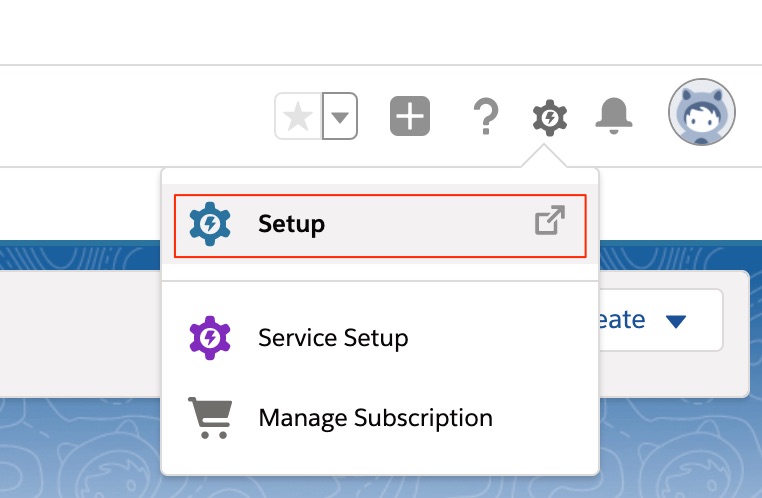Open the user profile avatar

coord(702,113)
